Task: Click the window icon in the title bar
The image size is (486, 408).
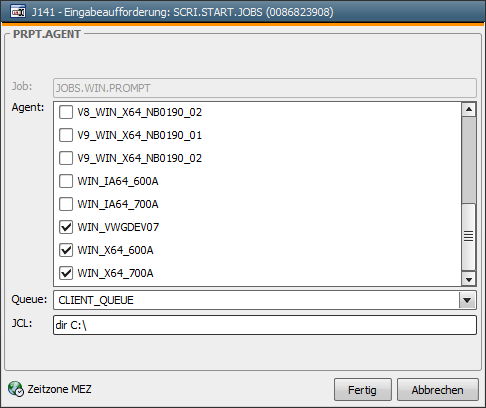Action: click(18, 12)
